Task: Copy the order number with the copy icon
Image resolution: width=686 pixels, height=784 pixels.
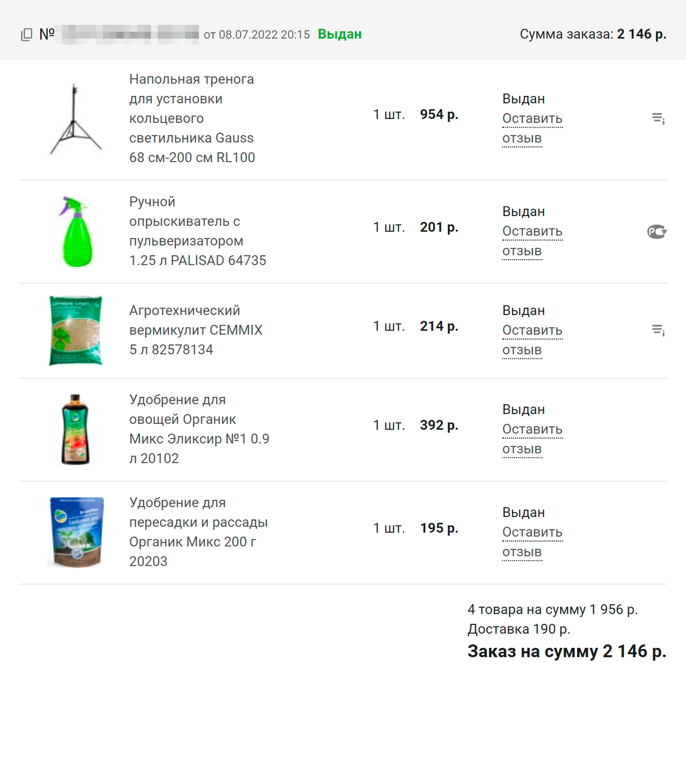Action: [x=26, y=35]
